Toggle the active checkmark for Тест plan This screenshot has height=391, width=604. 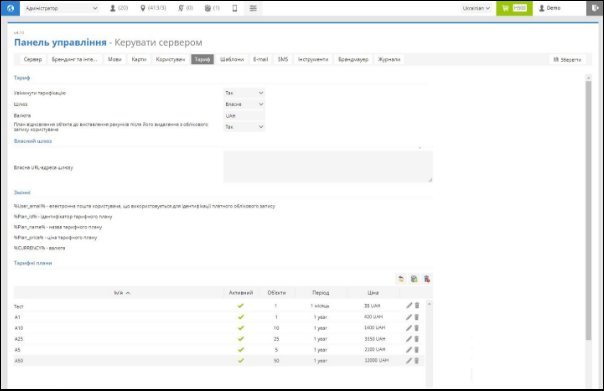pyautogui.click(x=241, y=306)
